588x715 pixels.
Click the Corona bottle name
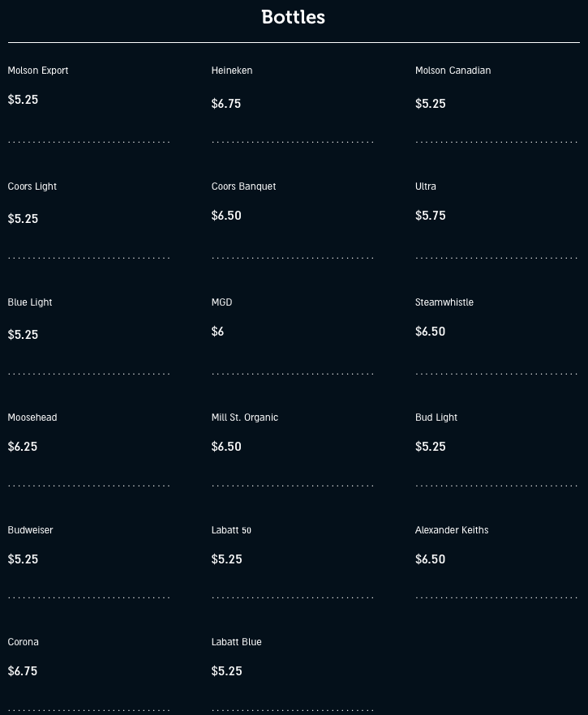pos(24,642)
